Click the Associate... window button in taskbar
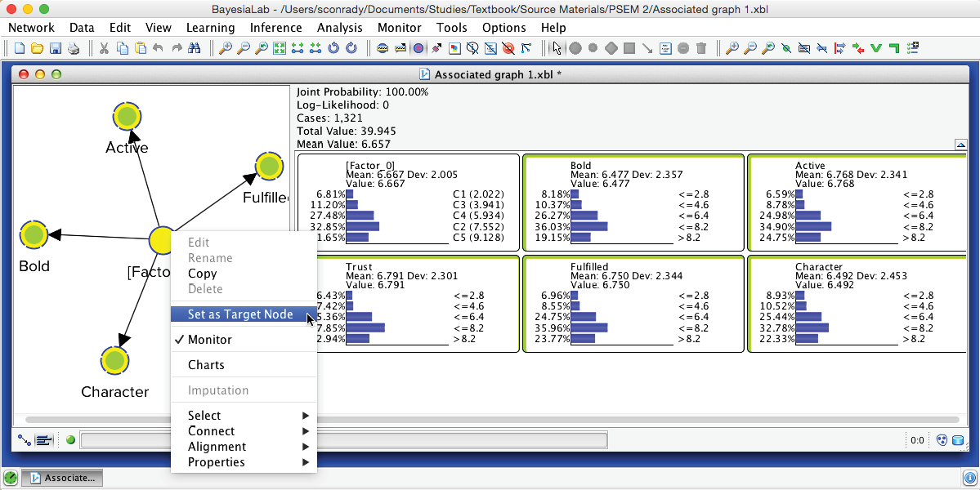Viewport: 980px width, 490px height. coord(63,478)
